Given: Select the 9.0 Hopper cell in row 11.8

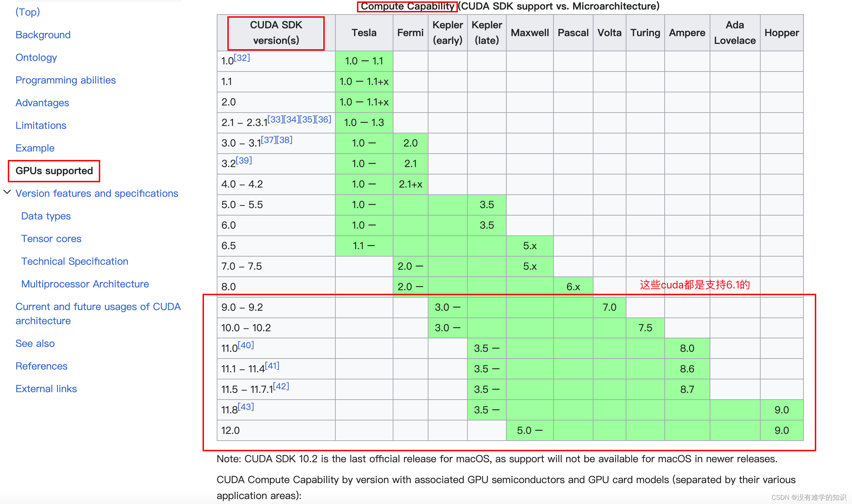Looking at the screenshot, I should coord(782,410).
